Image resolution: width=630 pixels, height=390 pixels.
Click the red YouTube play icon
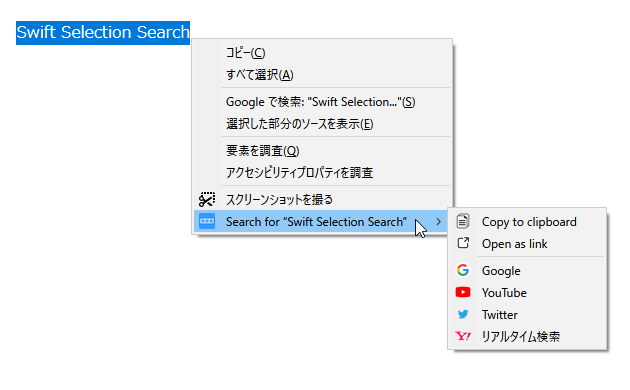[x=463, y=292]
